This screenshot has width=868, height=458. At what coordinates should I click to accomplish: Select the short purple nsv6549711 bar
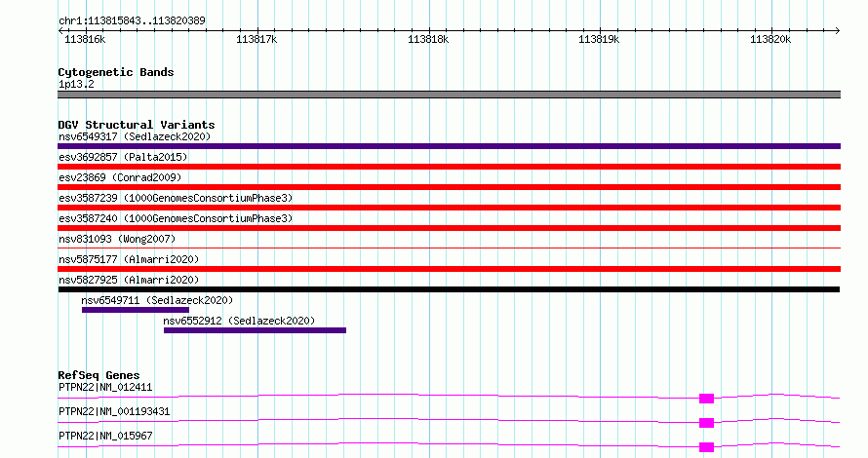pos(136,310)
